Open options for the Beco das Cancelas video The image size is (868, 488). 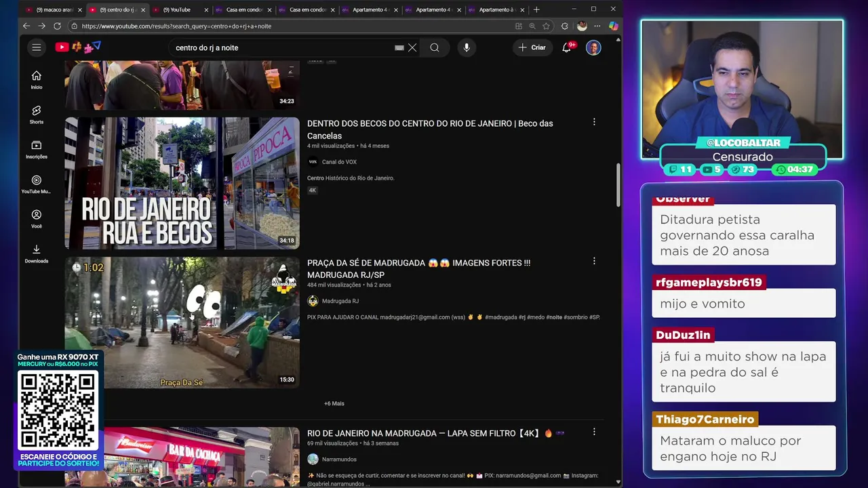[594, 122]
